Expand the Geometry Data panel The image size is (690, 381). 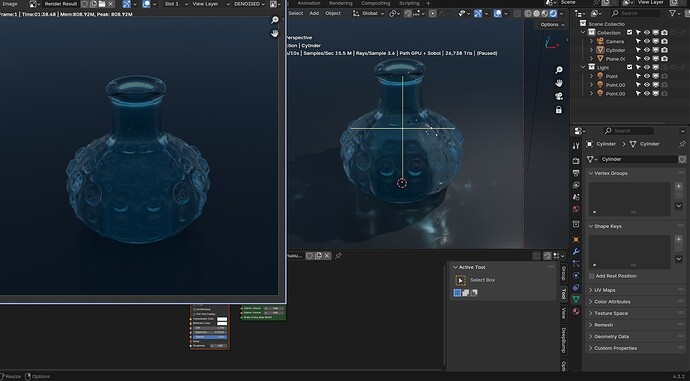pyautogui.click(x=591, y=337)
